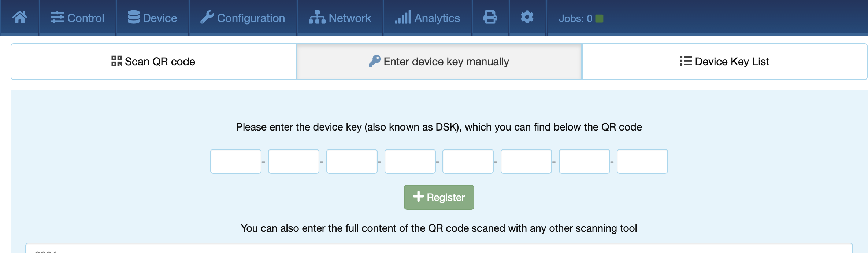
Task: Click the Configuration wrench icon
Action: [x=207, y=17]
